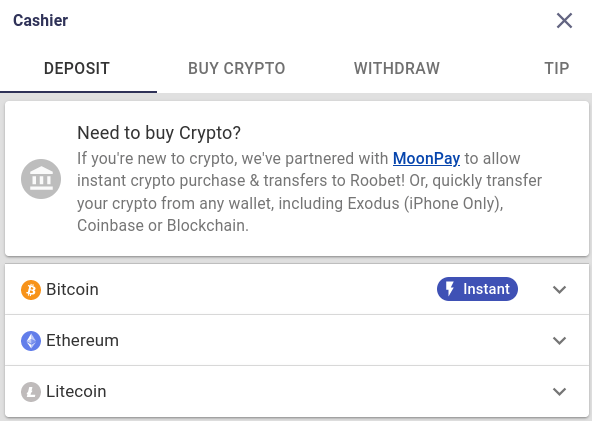This screenshot has width=592, height=421.
Task: Close the Cashier dialog with the X
Action: (564, 20)
